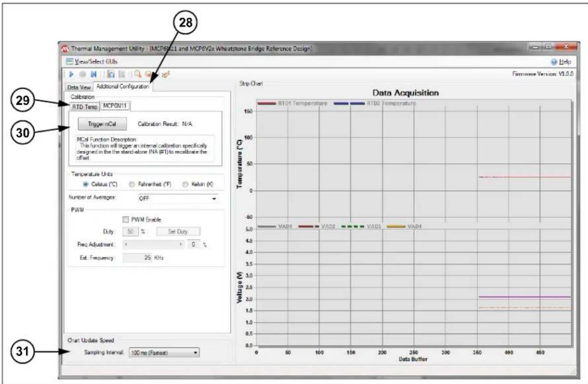Click the last toolbar icon on the right
The height and width of the screenshot is (384, 588).
coord(166,74)
